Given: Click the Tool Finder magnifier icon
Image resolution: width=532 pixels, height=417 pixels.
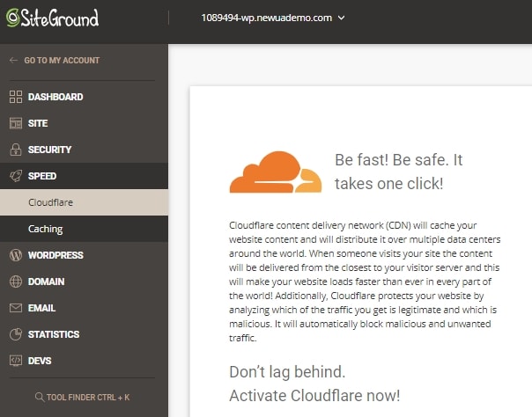Looking at the screenshot, I should tap(40, 397).
